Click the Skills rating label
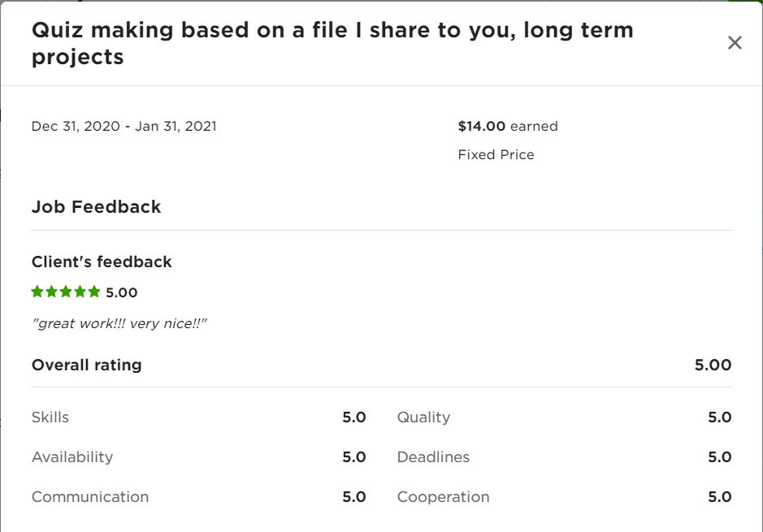The image size is (763, 532). click(x=50, y=417)
